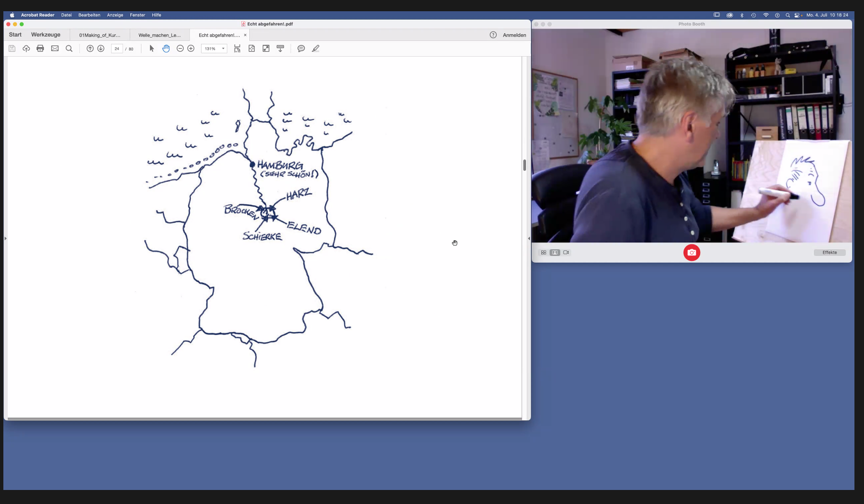Go to next page with down arrow

pyautogui.click(x=101, y=49)
